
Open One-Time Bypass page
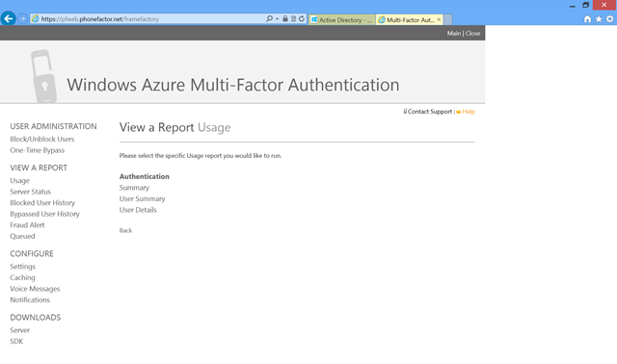click(37, 150)
